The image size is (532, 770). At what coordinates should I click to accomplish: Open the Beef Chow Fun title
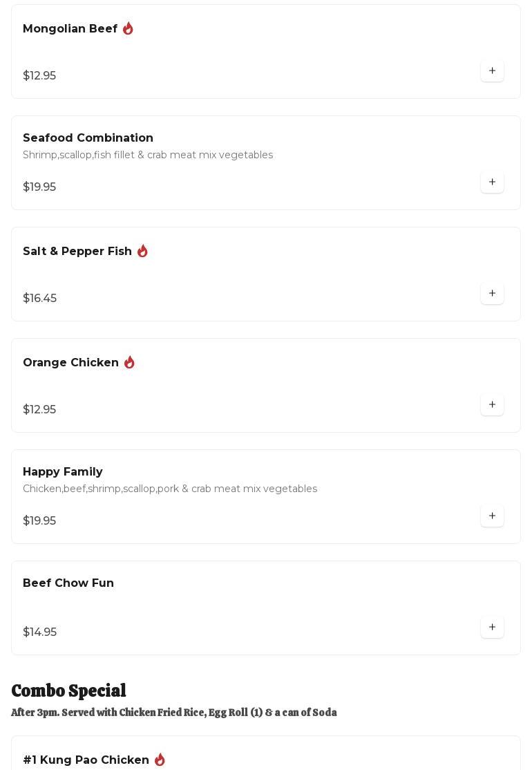[68, 583]
